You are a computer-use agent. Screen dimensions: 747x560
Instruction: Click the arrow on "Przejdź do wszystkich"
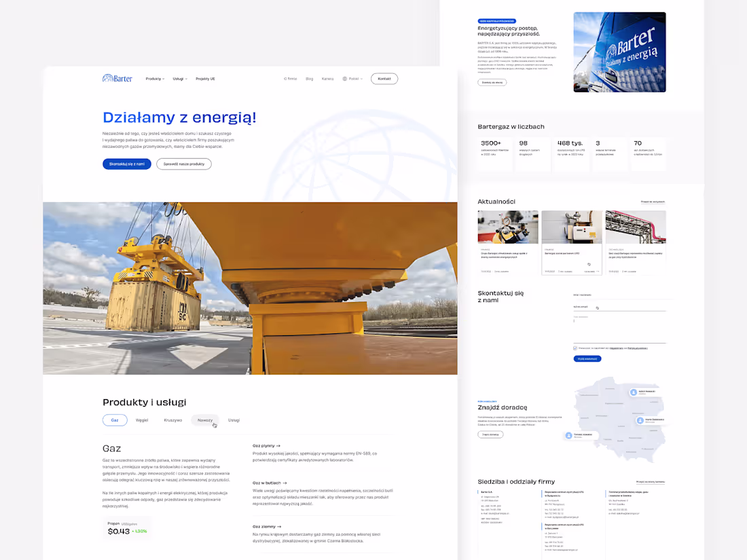[653, 201]
